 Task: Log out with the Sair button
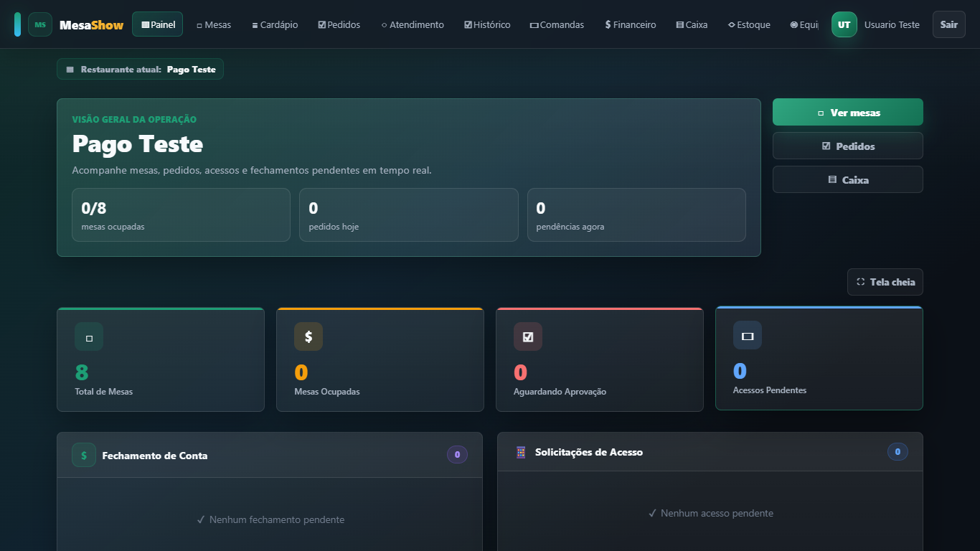pos(949,24)
